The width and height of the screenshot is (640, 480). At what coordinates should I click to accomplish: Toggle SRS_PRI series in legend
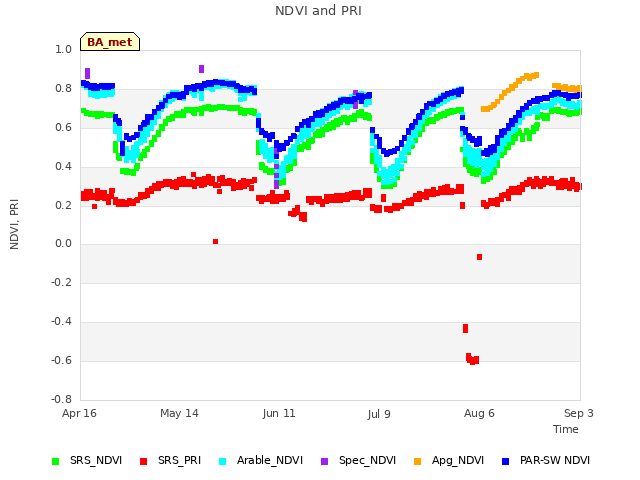(x=171, y=460)
